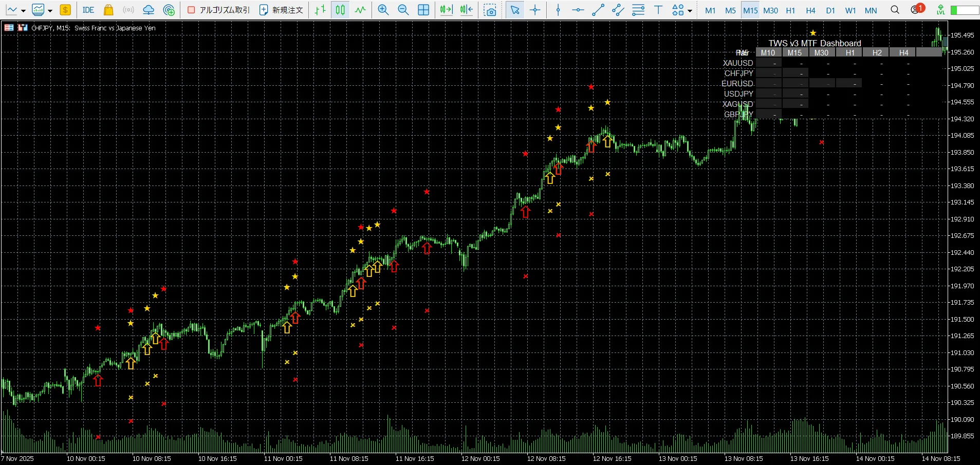Screen dimensions: 980x465
Task: Switch to D1 timeframe
Action: (x=830, y=10)
